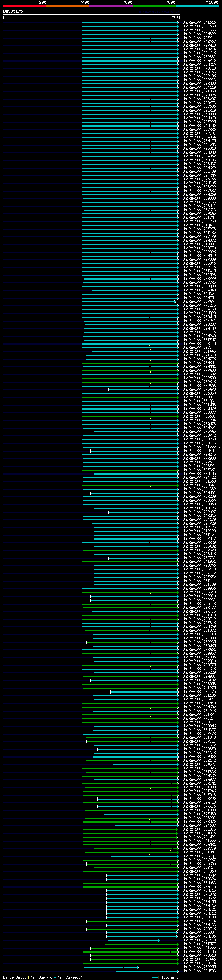Select the UniRef100_P24422 entry name

tap(199, 477)
